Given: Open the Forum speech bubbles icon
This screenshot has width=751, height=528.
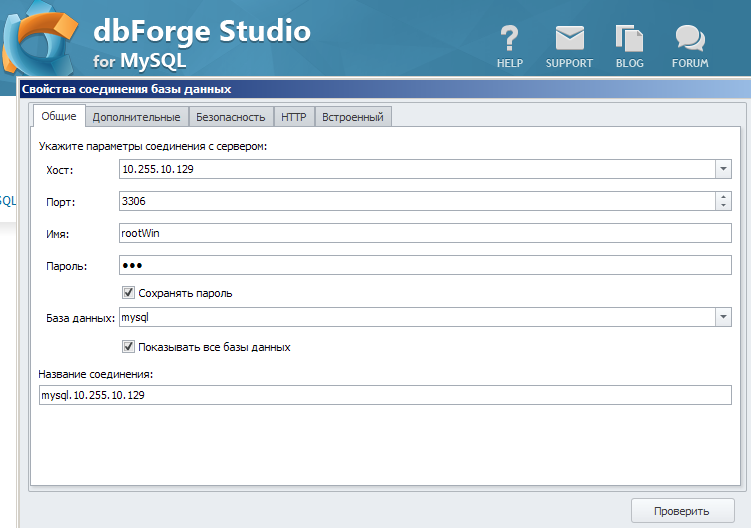Looking at the screenshot, I should [x=690, y=38].
